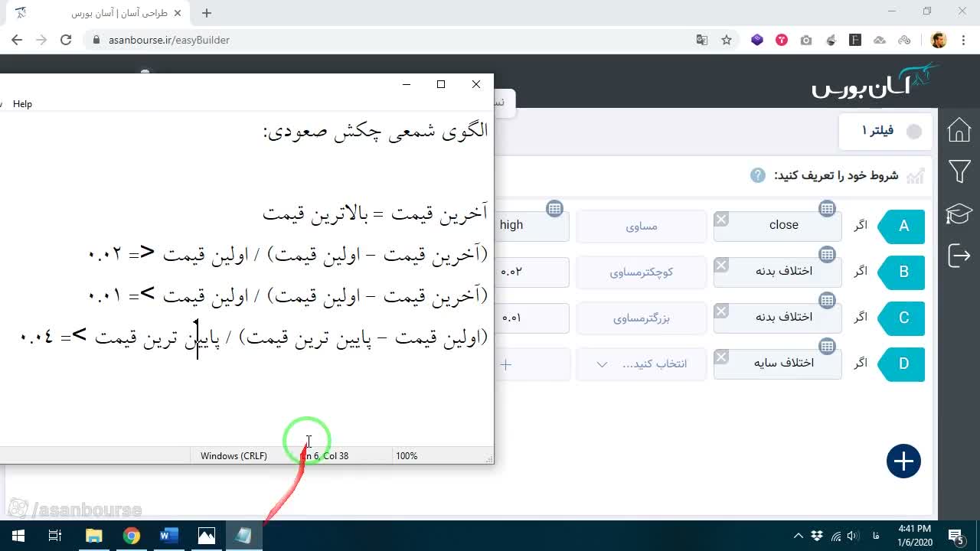Click Windows (CRLF) in Notepad status bar
980x551 pixels.
[234, 455]
